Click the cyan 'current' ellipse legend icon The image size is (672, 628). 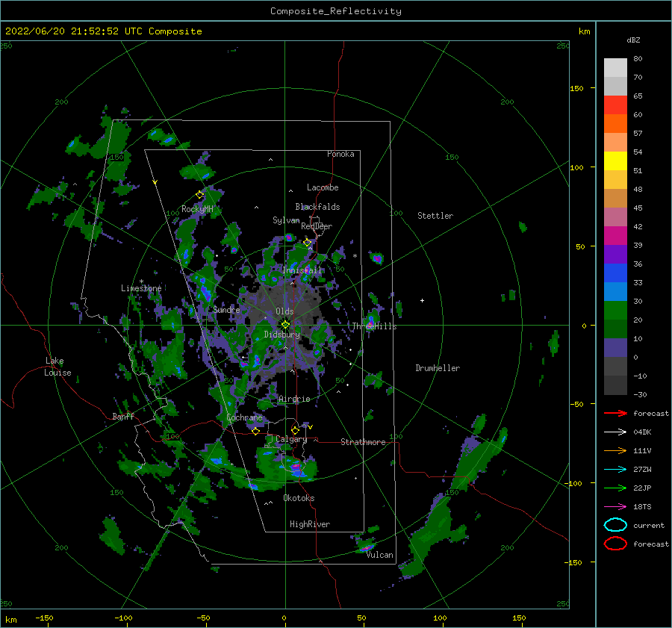point(615,525)
